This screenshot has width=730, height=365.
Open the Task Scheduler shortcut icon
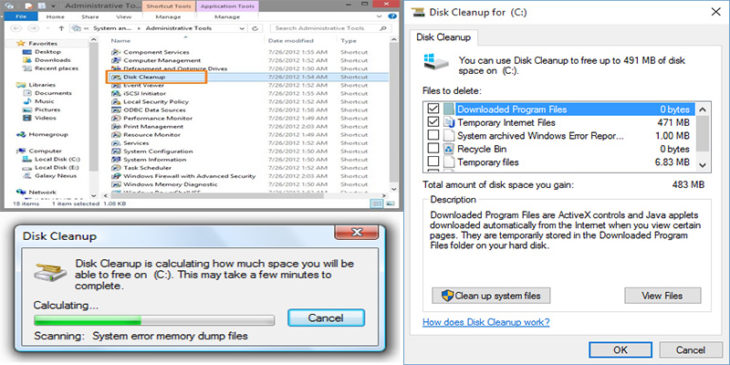[x=116, y=168]
